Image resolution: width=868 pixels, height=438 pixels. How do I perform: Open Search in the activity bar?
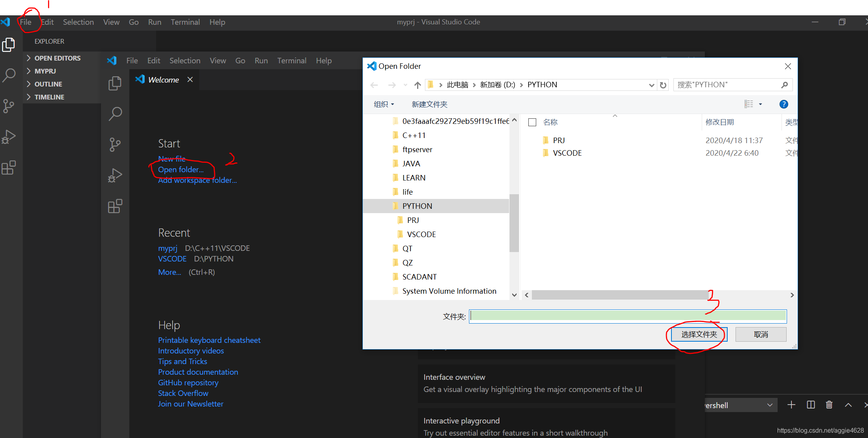tap(9, 75)
